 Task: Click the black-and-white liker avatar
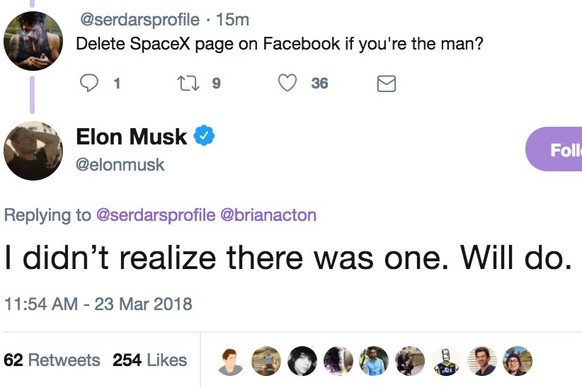[x=303, y=361]
